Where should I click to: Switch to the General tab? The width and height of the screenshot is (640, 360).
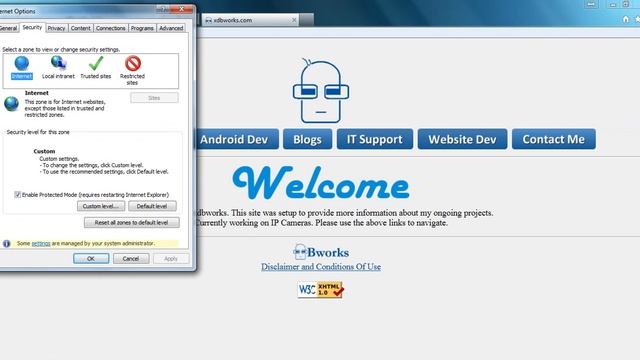click(x=8, y=28)
